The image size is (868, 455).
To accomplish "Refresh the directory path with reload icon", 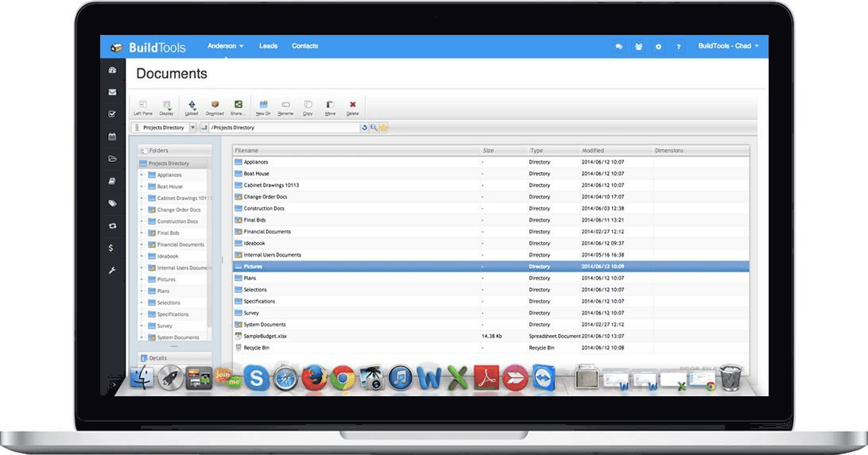I will [x=364, y=128].
